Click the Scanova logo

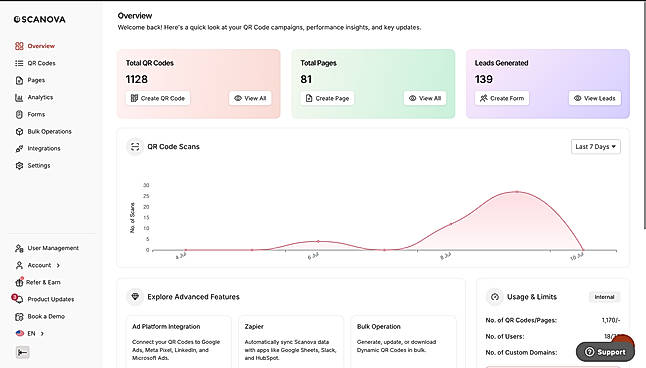tap(40, 19)
